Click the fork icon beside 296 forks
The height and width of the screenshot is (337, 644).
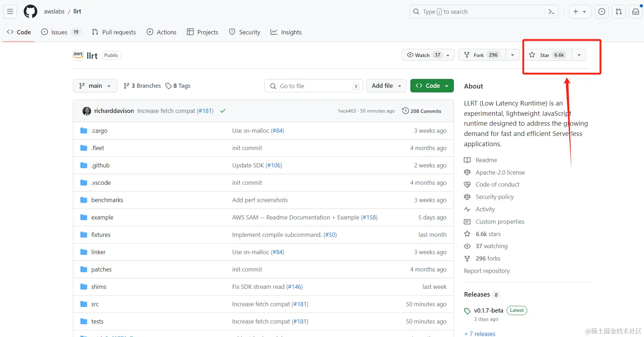point(467,258)
